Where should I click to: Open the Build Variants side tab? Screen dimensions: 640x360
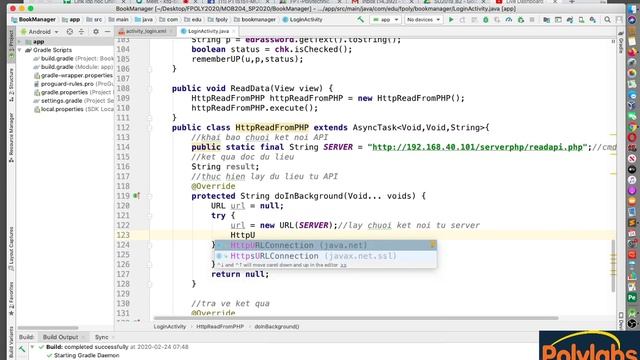[11, 342]
